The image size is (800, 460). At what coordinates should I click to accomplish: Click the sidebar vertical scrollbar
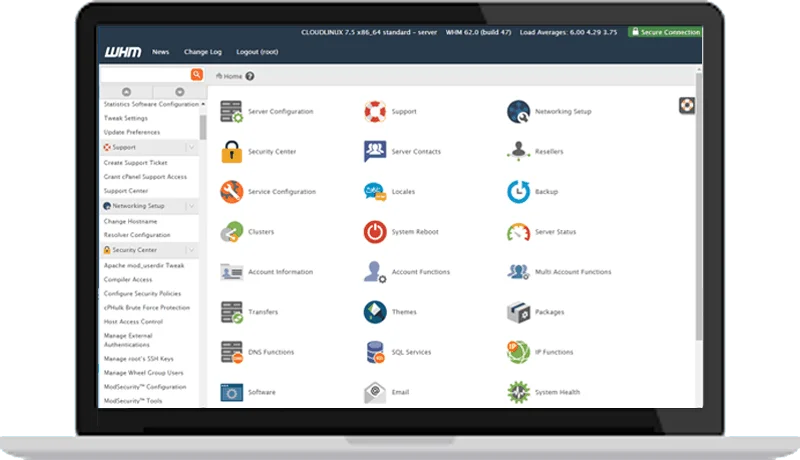203,125
